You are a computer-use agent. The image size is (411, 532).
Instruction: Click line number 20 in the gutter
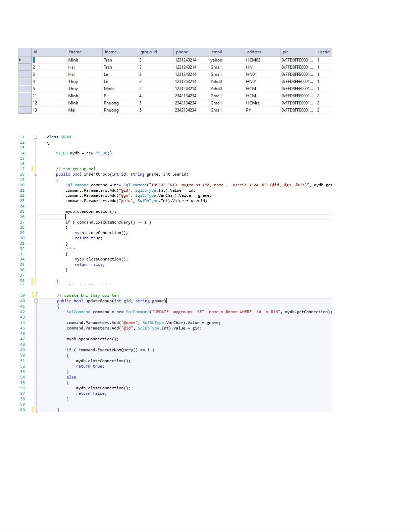22,185
